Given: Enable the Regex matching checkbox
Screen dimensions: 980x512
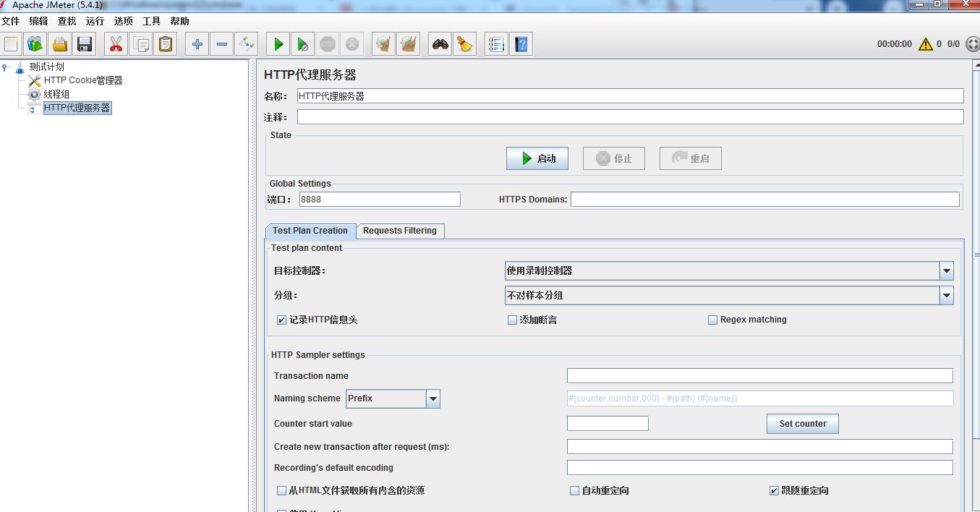Looking at the screenshot, I should coord(712,320).
